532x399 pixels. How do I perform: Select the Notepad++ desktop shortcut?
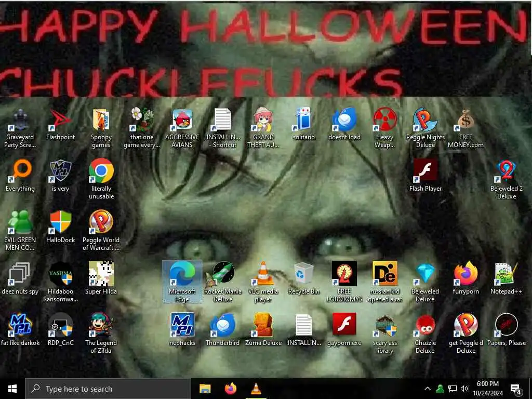point(506,279)
